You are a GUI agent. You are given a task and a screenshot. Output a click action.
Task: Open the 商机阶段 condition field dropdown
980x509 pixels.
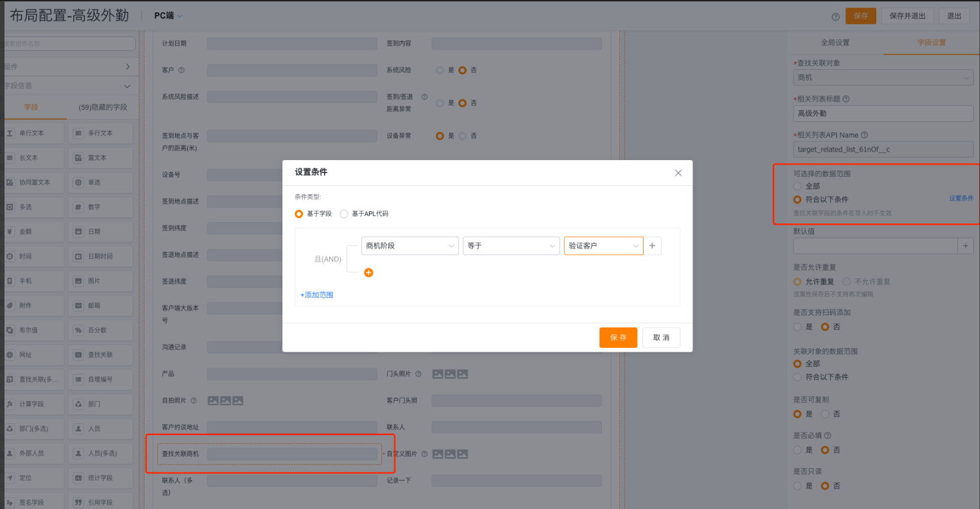coord(410,246)
